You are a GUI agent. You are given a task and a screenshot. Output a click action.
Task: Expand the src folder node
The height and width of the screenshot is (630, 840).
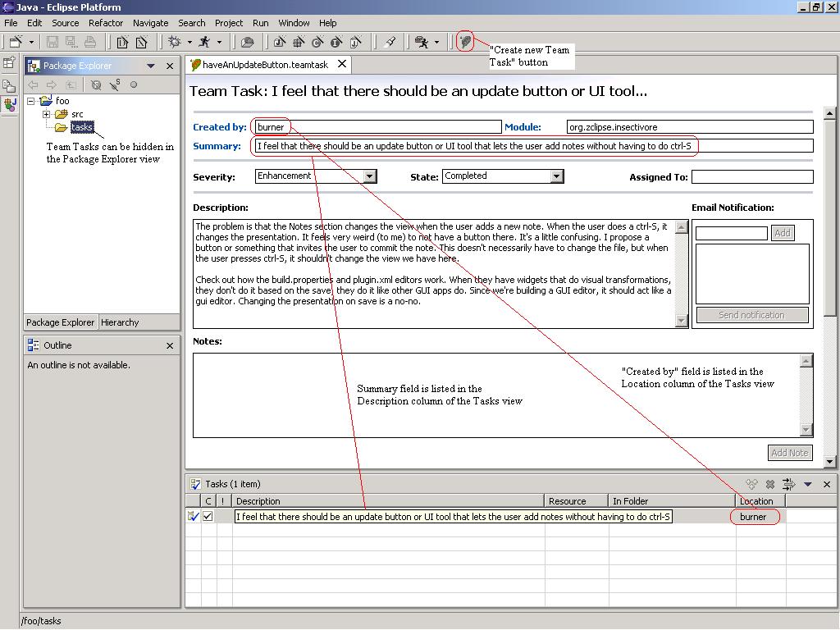tap(47, 114)
